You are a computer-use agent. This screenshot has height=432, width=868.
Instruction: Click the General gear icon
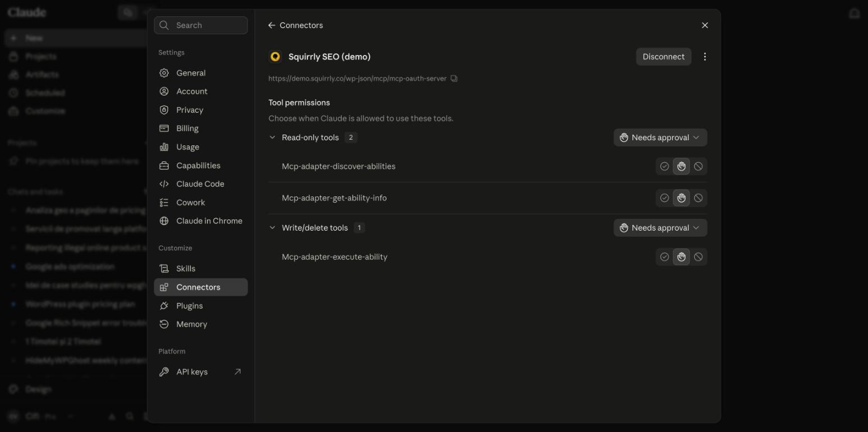[164, 73]
